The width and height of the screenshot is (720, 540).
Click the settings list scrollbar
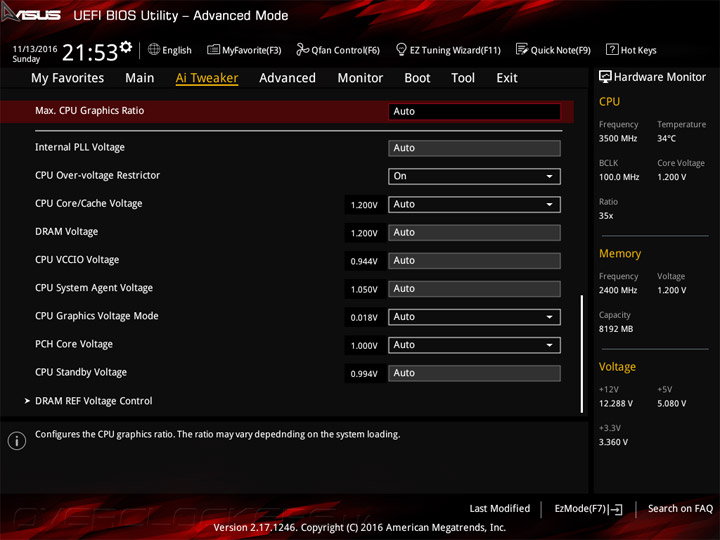coord(582,354)
